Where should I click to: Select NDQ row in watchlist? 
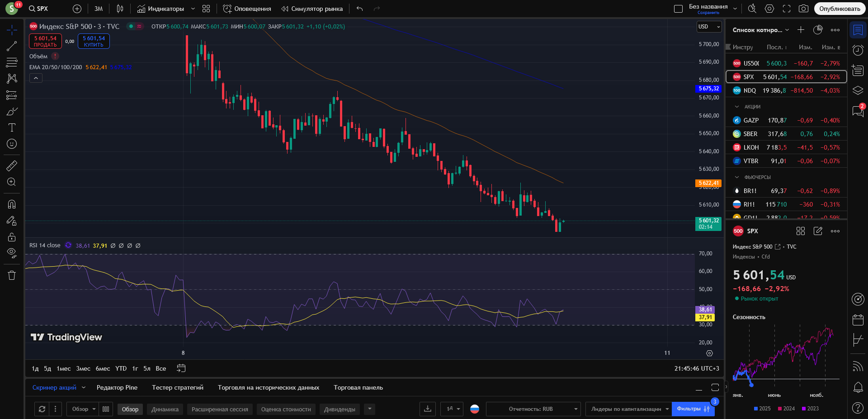click(x=786, y=90)
